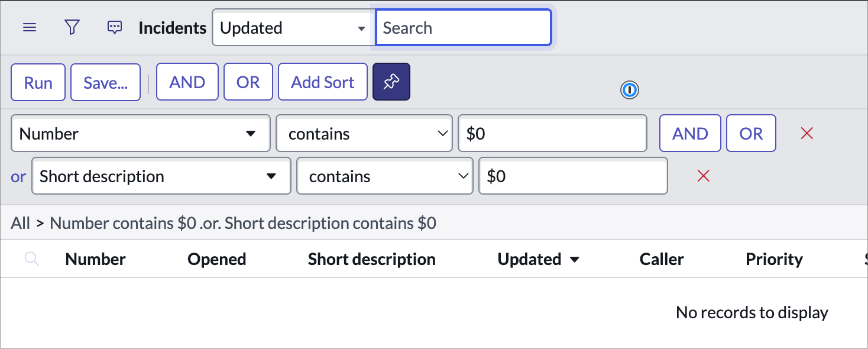Toggle the filter funnel icon

pyautogui.click(x=72, y=28)
